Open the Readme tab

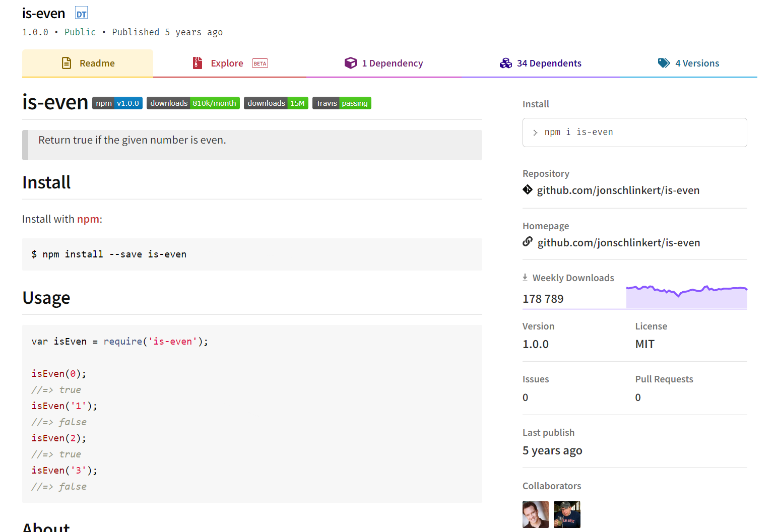pyautogui.click(x=88, y=63)
